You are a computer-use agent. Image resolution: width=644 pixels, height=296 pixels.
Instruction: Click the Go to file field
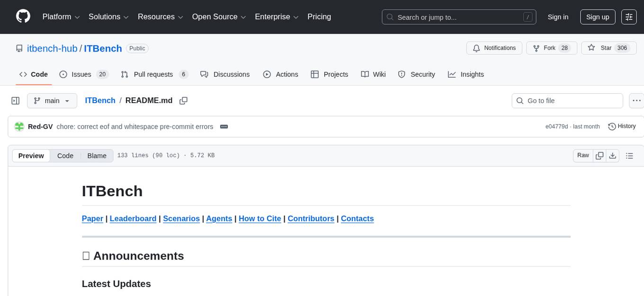coord(567,100)
